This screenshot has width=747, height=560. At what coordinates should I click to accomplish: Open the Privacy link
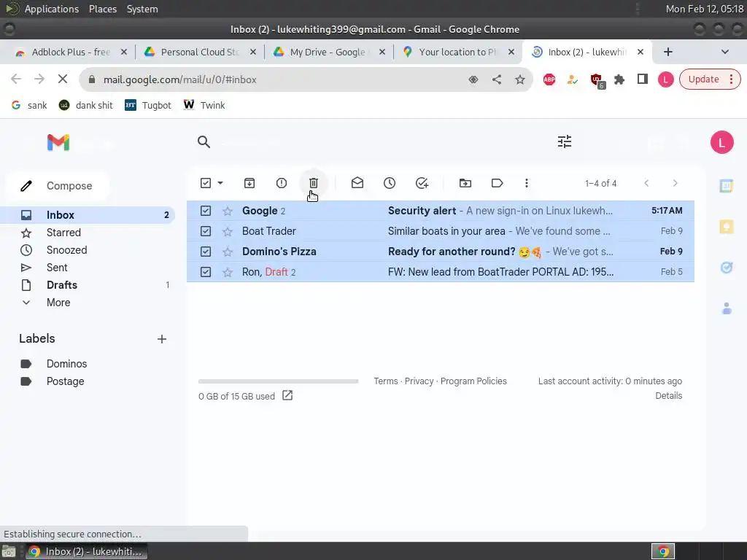[419, 381]
